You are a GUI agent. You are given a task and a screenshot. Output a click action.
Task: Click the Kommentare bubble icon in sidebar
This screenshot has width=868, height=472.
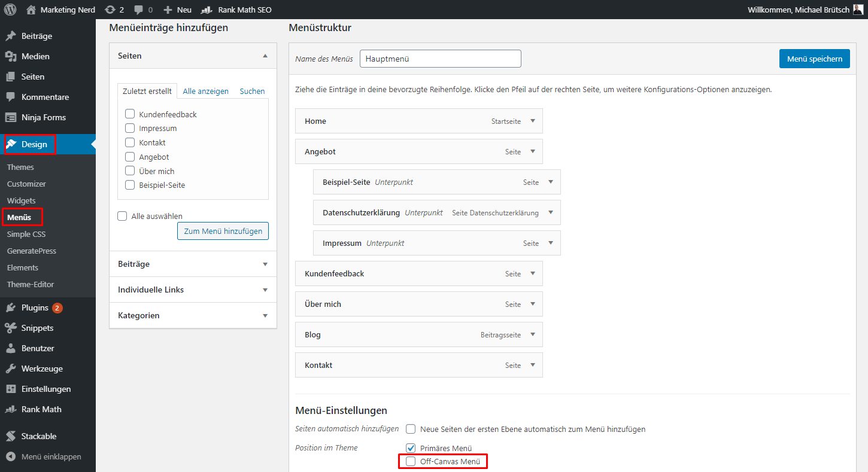pyautogui.click(x=11, y=97)
